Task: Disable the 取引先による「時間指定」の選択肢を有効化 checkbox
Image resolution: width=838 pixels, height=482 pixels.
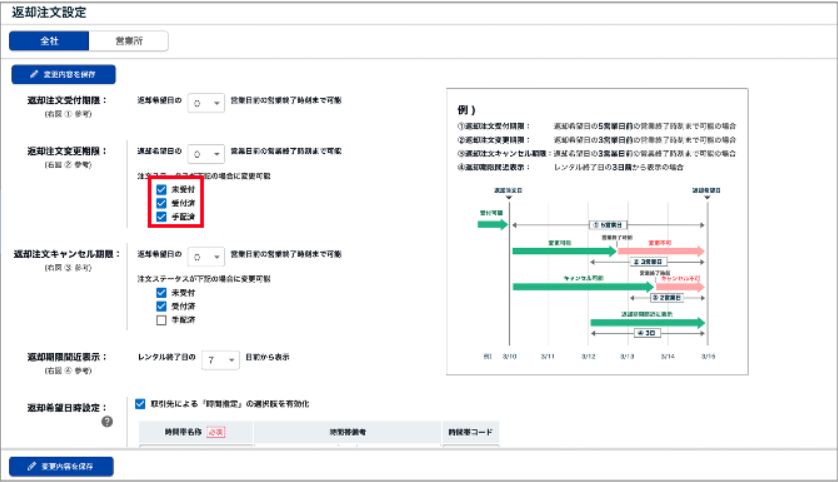Action: click(x=141, y=403)
